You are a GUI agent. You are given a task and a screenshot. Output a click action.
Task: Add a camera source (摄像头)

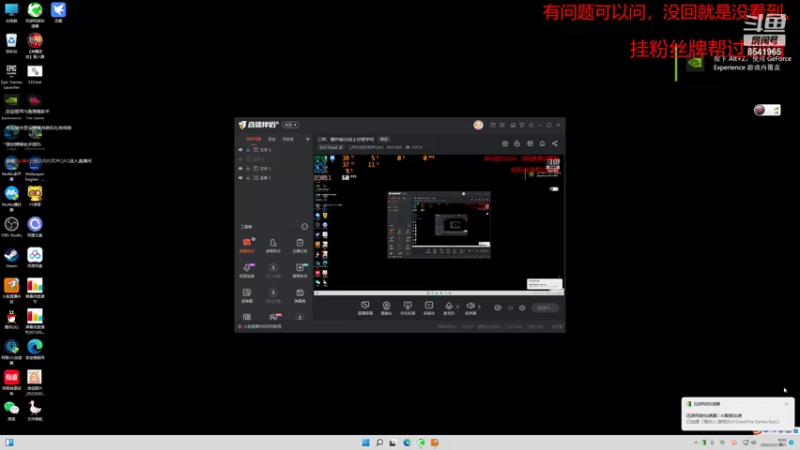[386, 308]
